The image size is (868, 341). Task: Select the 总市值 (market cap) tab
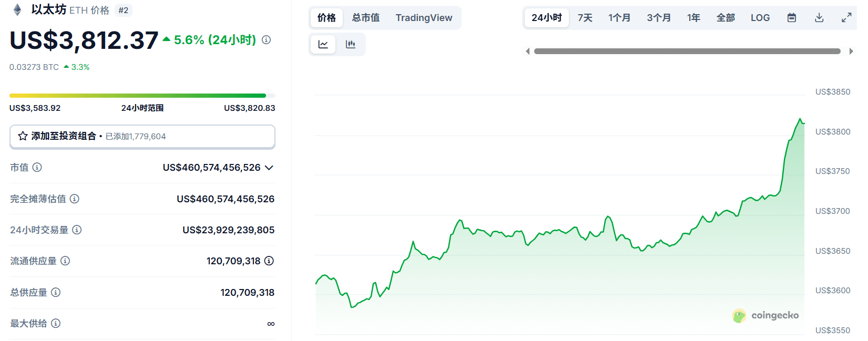click(x=366, y=18)
